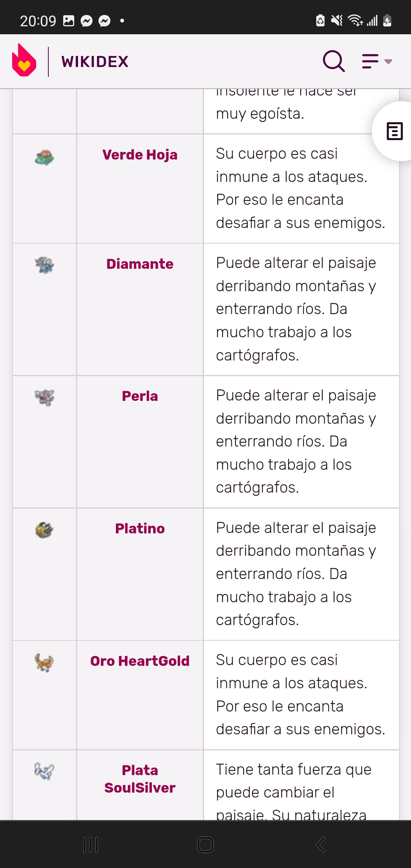
Task: Tap the Palkia sprite beside Perla
Action: (x=45, y=397)
